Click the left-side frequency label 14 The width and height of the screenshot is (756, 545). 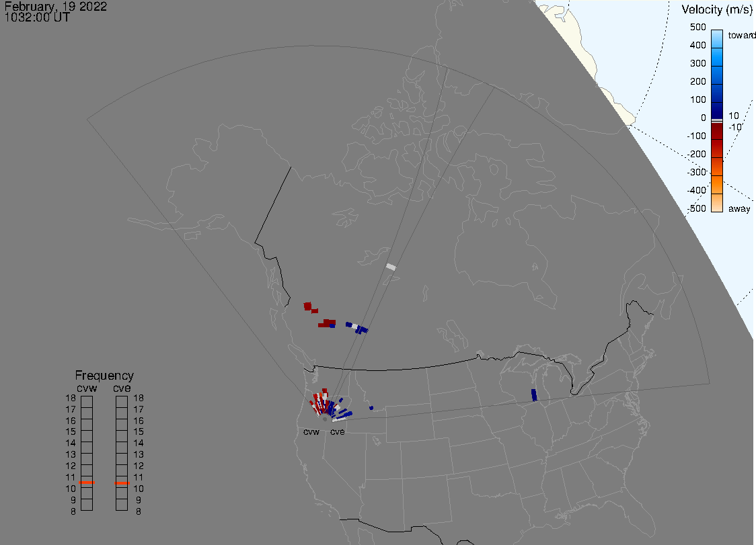pos(71,444)
